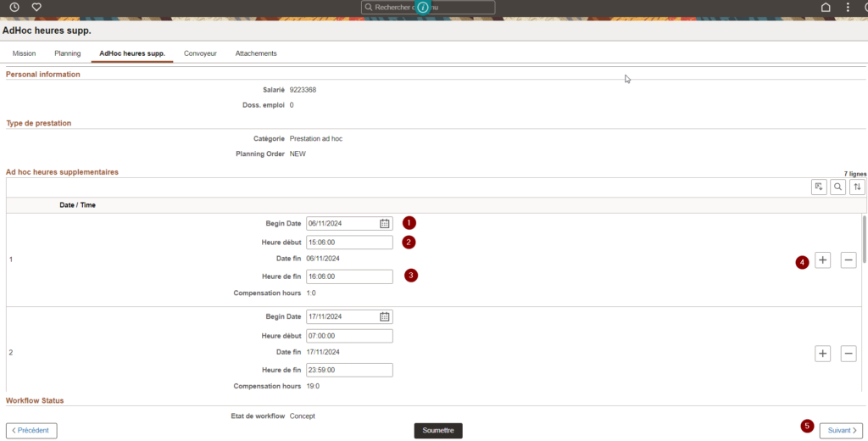Add a row after line 1
This screenshot has width=868, height=441.
[822, 260]
